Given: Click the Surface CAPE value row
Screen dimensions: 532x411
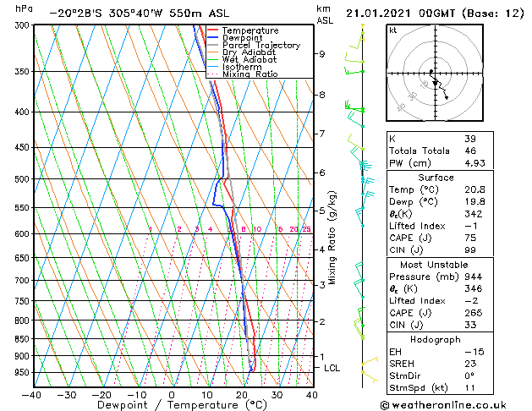Looking at the screenshot, I should pyautogui.click(x=440, y=238).
